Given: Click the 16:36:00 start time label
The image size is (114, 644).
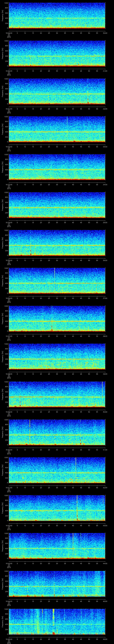Looking at the screenshot, I should point(9,298).
